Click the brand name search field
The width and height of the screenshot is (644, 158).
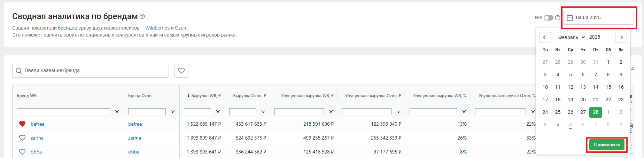click(x=91, y=71)
